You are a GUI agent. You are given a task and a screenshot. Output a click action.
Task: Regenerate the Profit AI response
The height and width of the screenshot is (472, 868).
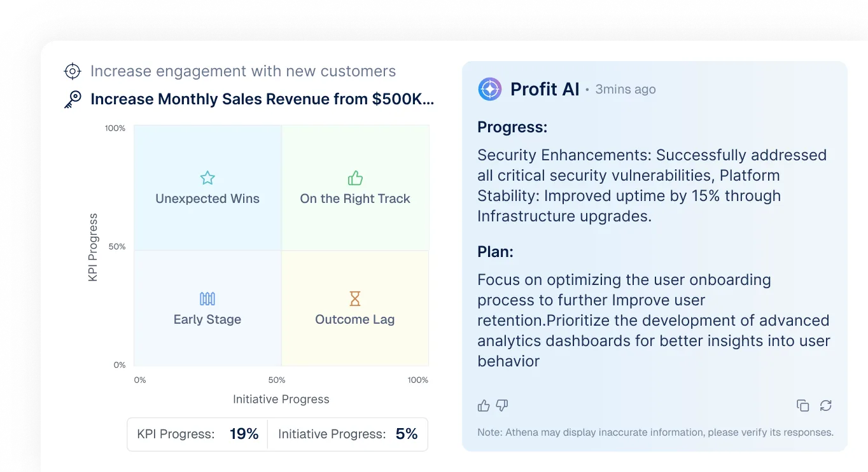coord(826,405)
